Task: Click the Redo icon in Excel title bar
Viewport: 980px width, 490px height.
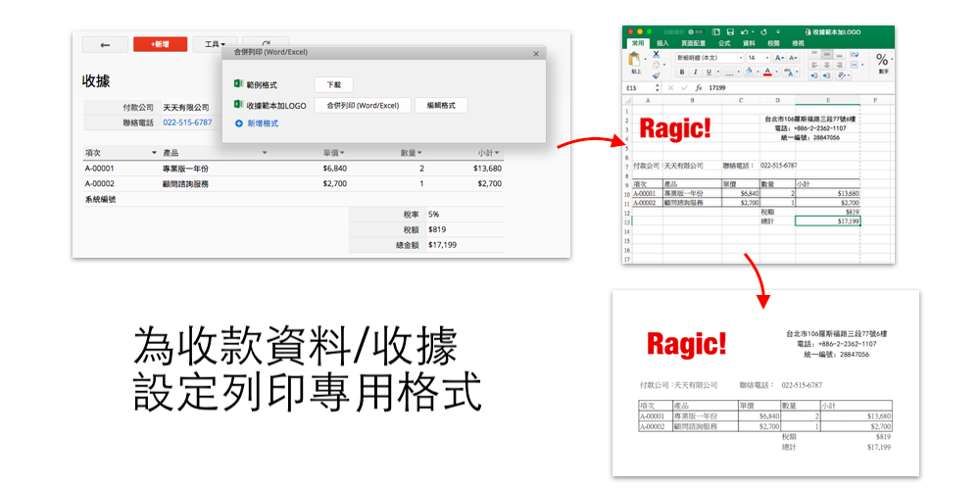Action: [x=763, y=32]
